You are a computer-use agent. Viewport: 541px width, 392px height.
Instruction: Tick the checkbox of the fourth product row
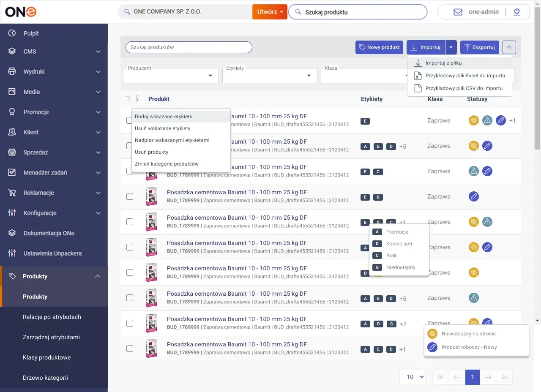click(130, 196)
